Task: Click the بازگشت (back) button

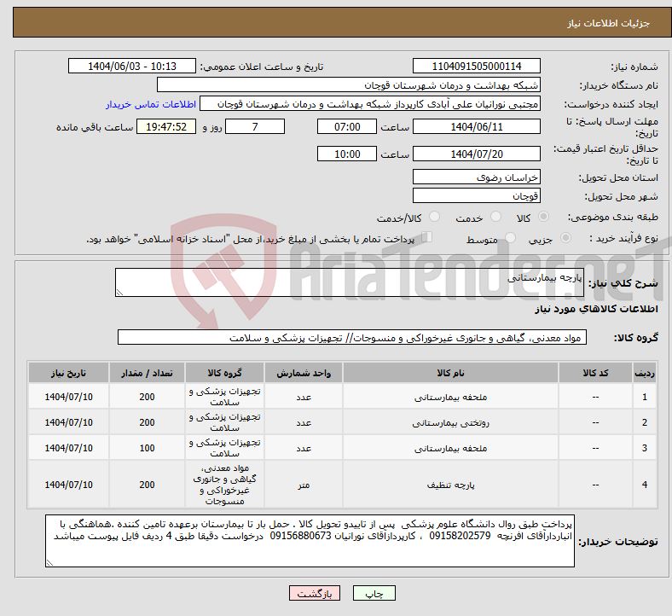Action: pos(315,593)
